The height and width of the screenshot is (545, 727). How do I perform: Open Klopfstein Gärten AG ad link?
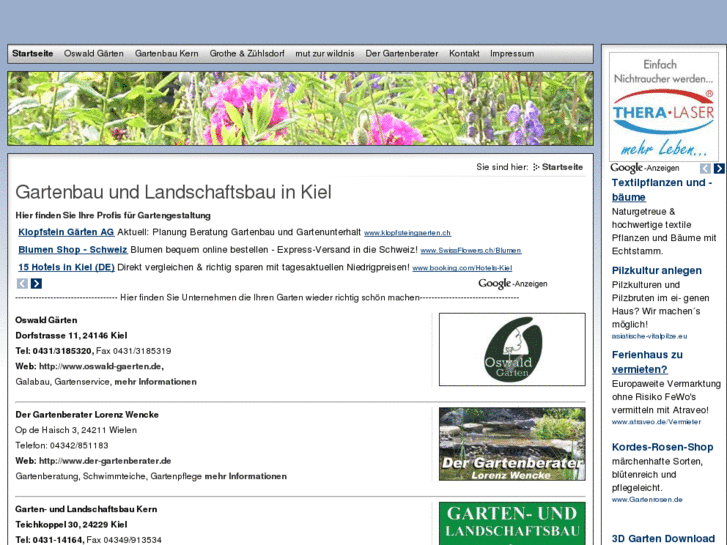pos(66,232)
